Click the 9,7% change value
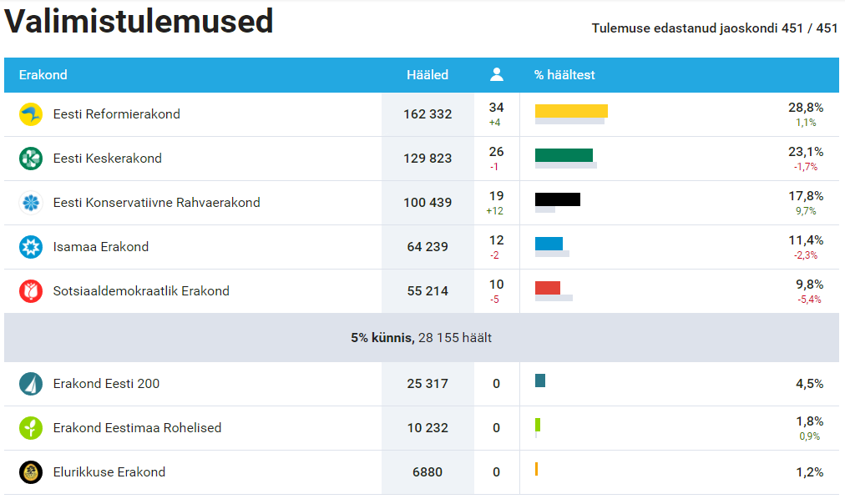Screen dimensions: 845x504 coord(806,211)
